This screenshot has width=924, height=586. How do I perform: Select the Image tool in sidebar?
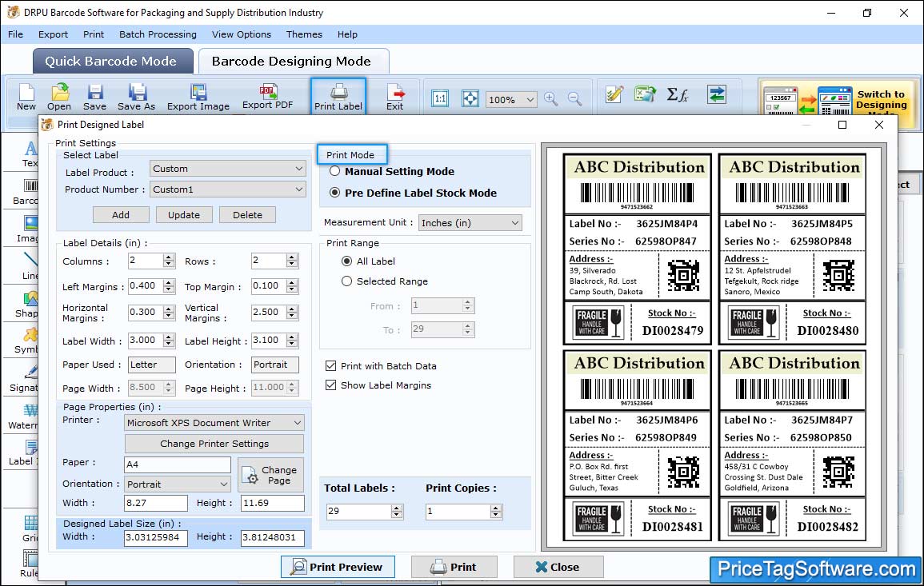(x=28, y=229)
